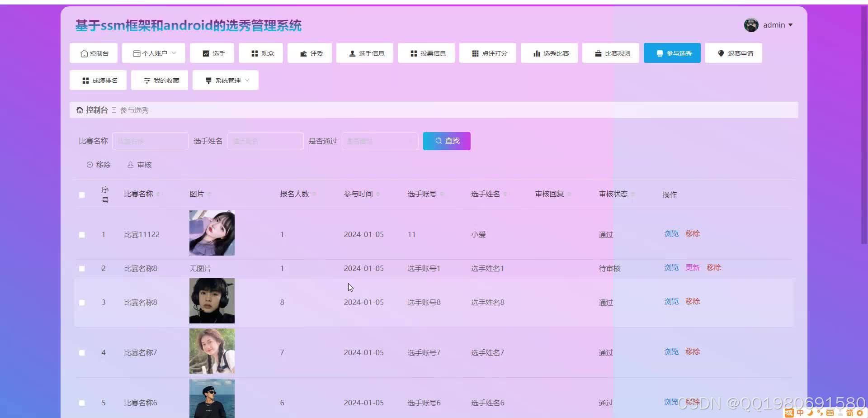The height and width of the screenshot is (418, 868).
Task: Check the checkbox for 比赛名称7 row
Action: pos(82,352)
